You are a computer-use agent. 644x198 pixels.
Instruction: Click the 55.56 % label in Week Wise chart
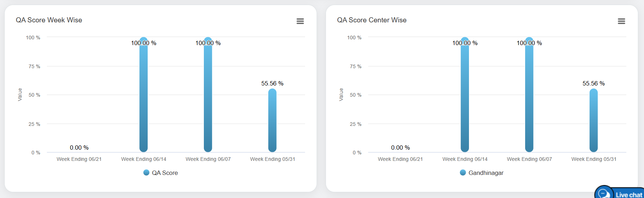tap(272, 83)
